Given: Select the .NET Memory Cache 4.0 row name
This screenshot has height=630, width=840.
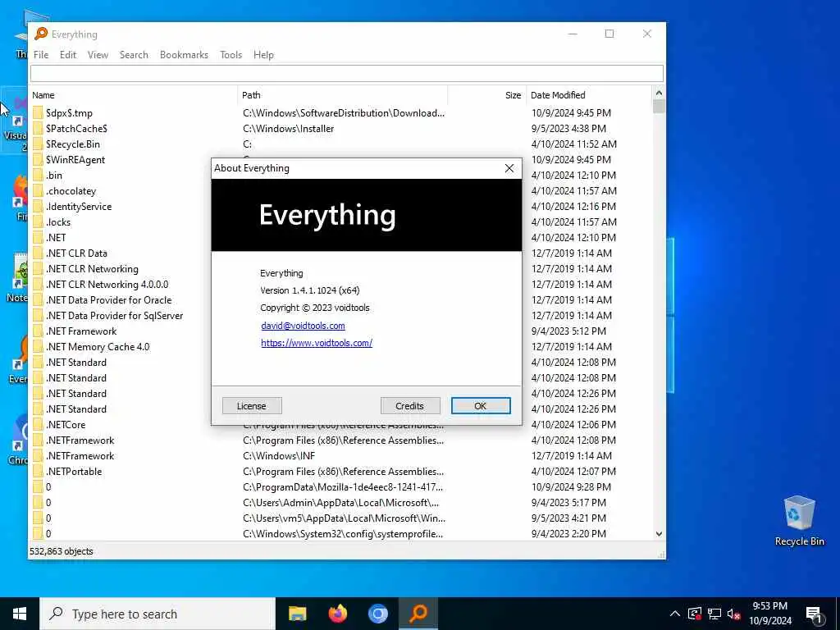Looking at the screenshot, I should 98,347.
